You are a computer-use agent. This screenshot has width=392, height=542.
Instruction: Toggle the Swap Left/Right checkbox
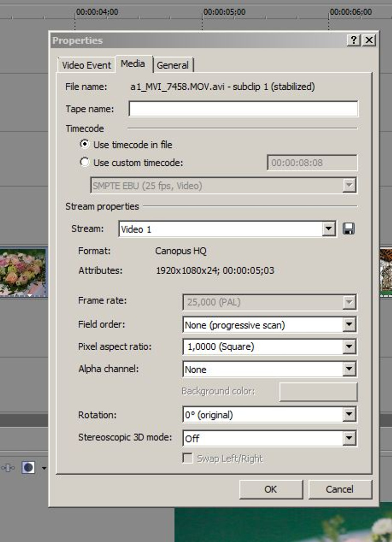188,458
